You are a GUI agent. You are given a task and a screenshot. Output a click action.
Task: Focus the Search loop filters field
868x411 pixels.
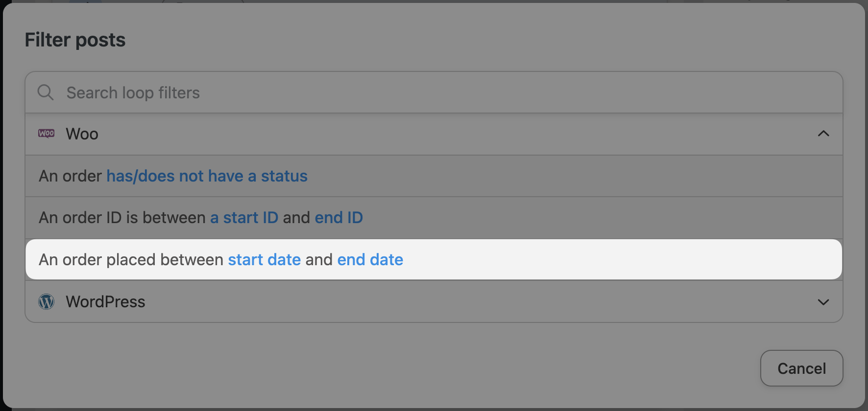pos(441,92)
